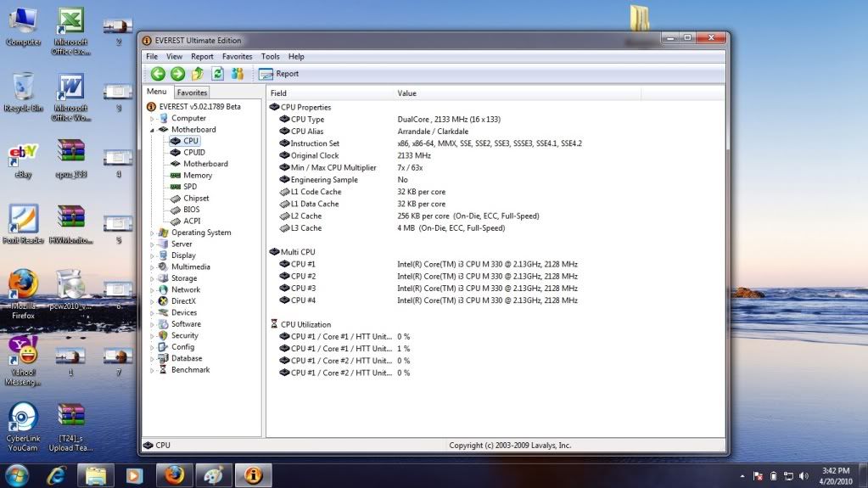This screenshot has width=868, height=488.
Task: Click the Windows Start orb
Action: click(17, 475)
